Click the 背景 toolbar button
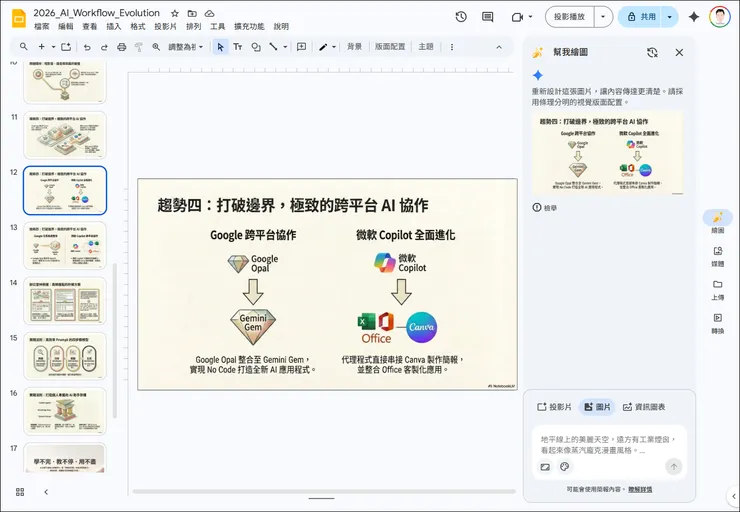The height and width of the screenshot is (512, 740). click(x=354, y=47)
